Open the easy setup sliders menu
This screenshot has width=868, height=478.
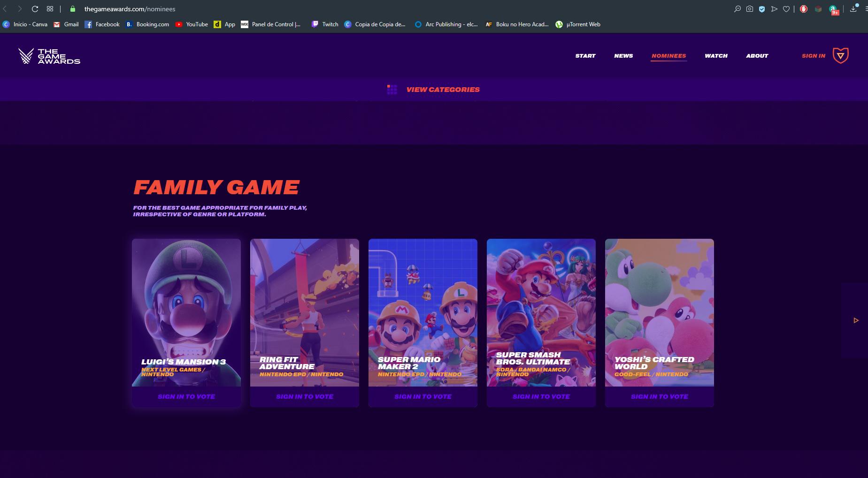865,9
